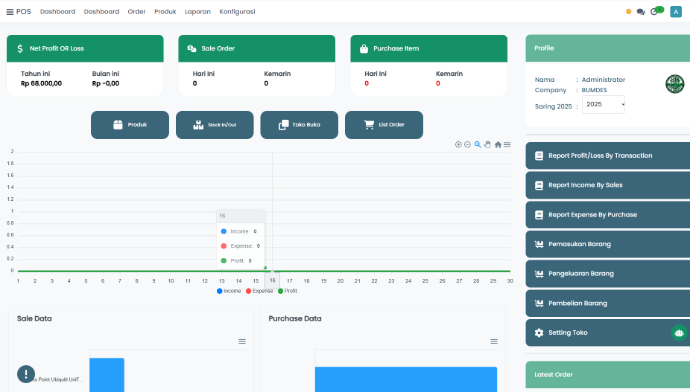Open the Saring year 2025 dropdown
This screenshot has width=690, height=392.
pyautogui.click(x=603, y=104)
